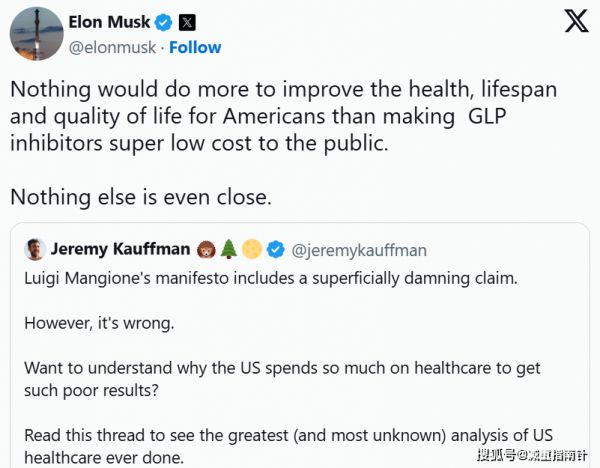This screenshot has width=600, height=468.
Task: Visit the @elonmusk handle
Action: pyautogui.click(x=113, y=47)
